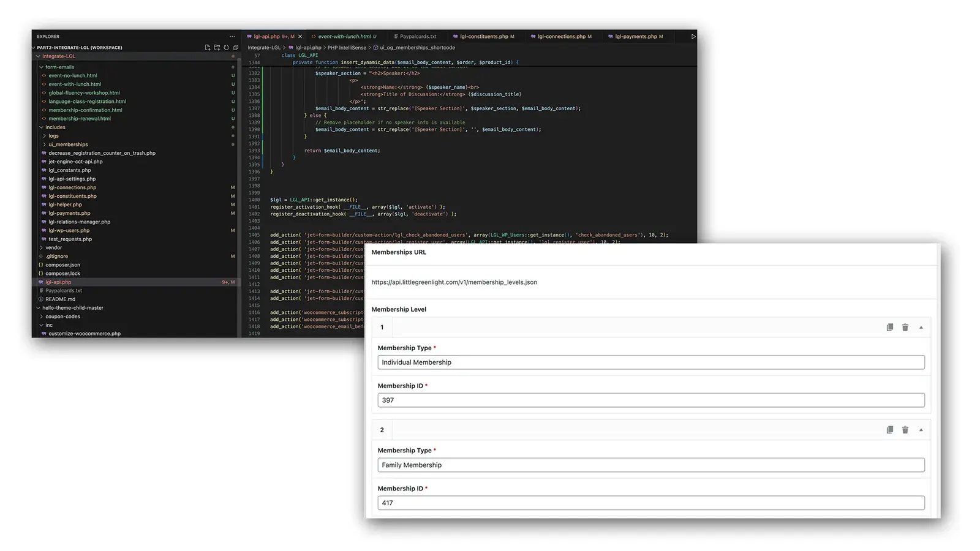The width and height of the screenshot is (980, 551).
Task: Switch to lgl-constituents.php tab
Action: [484, 37]
